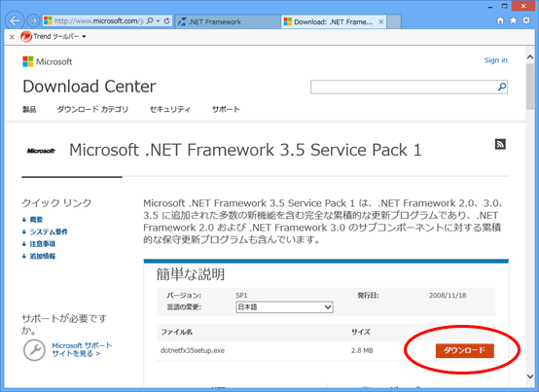This screenshot has height=392, width=539.
Task: Click the page scrollbar down arrow
Action: click(x=530, y=376)
